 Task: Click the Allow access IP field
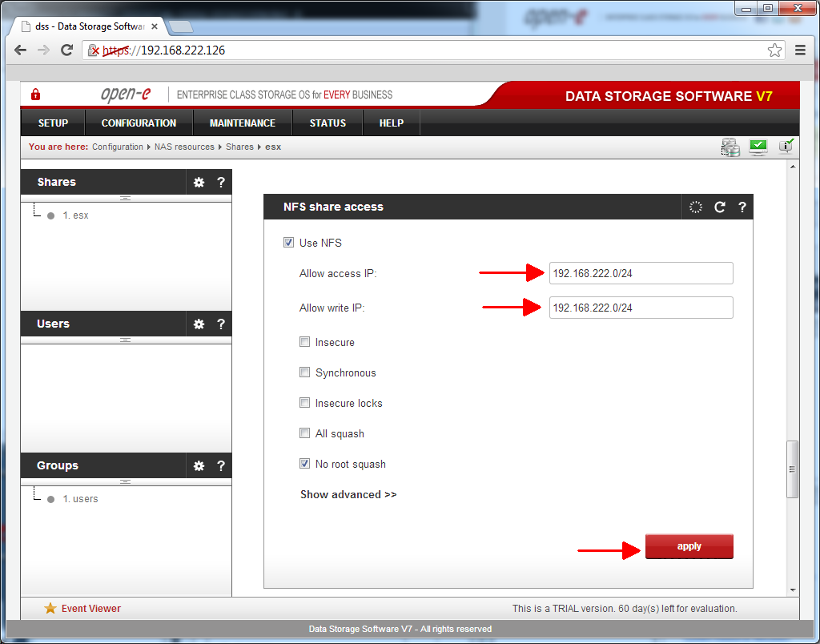click(x=641, y=273)
